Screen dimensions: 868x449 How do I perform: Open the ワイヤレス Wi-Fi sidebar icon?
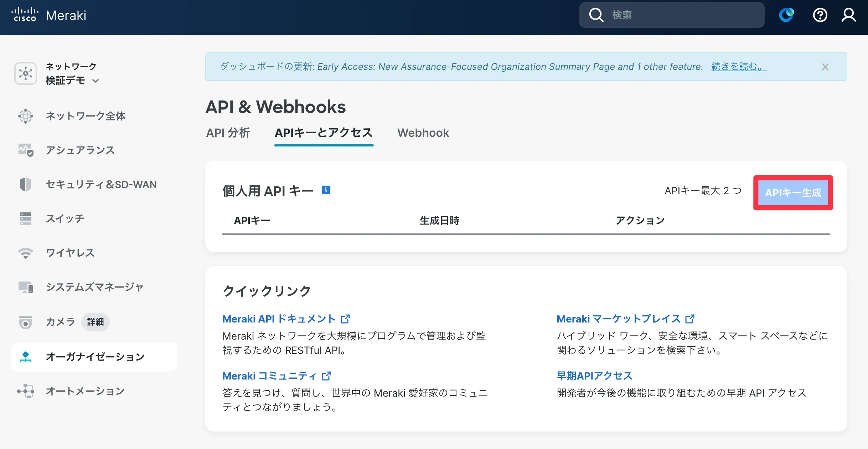pos(26,253)
